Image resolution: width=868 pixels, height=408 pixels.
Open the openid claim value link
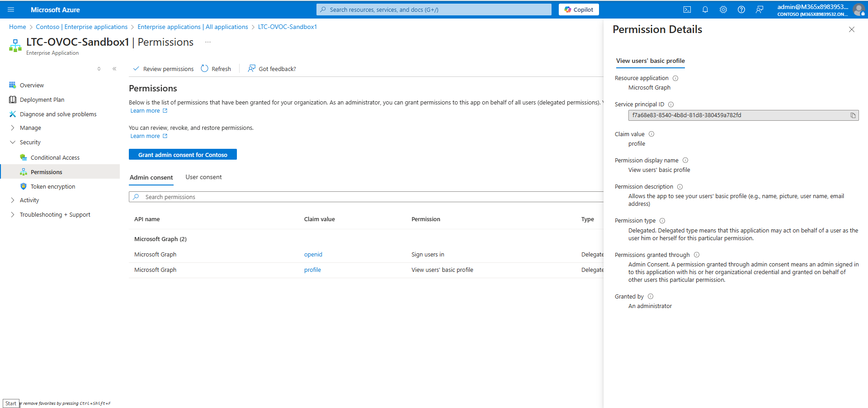pos(313,255)
